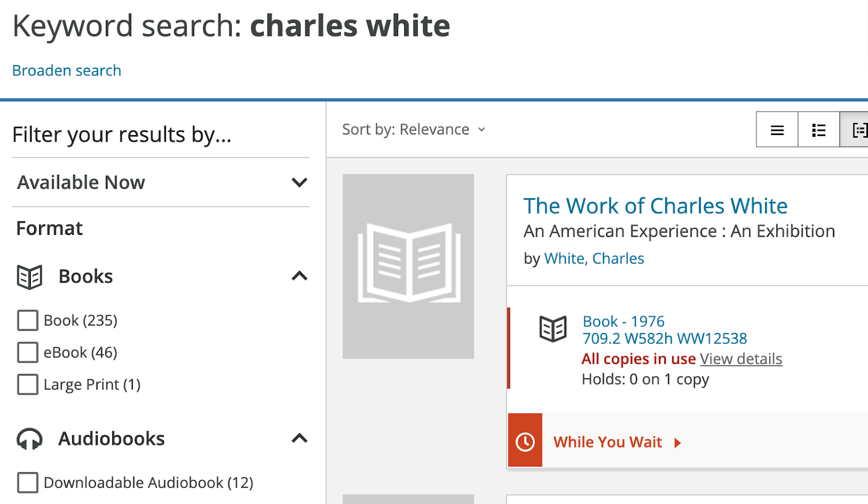Click the arrow next to While You Wait

coord(677,443)
